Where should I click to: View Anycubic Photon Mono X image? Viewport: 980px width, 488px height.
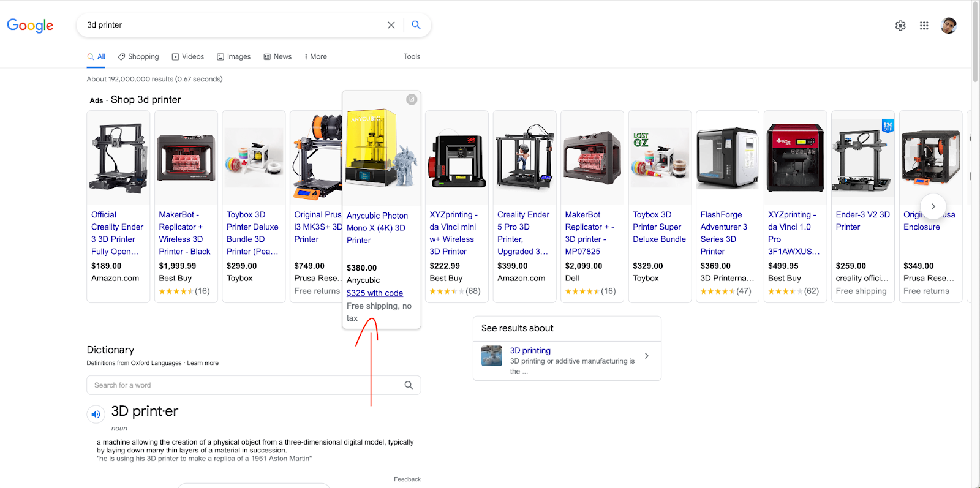tap(382, 149)
